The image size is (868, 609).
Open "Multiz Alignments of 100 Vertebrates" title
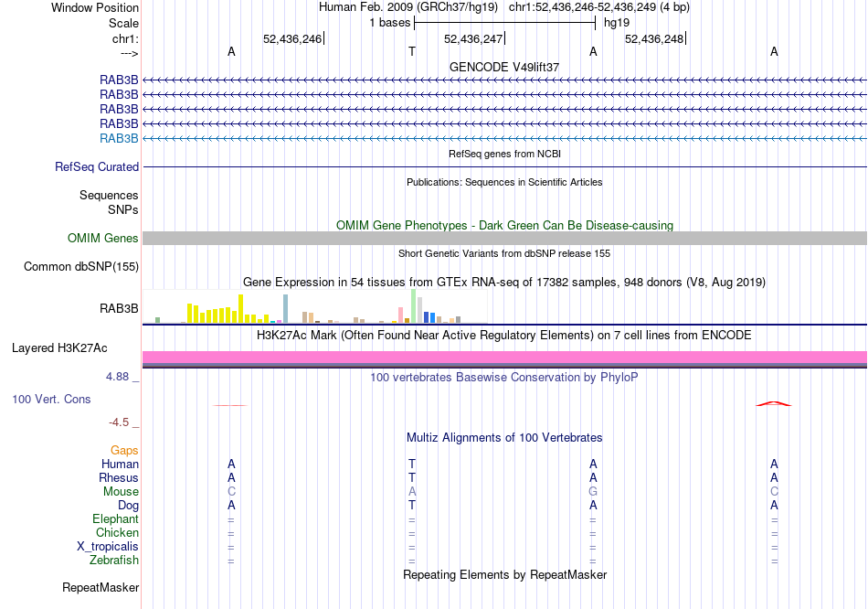point(504,438)
